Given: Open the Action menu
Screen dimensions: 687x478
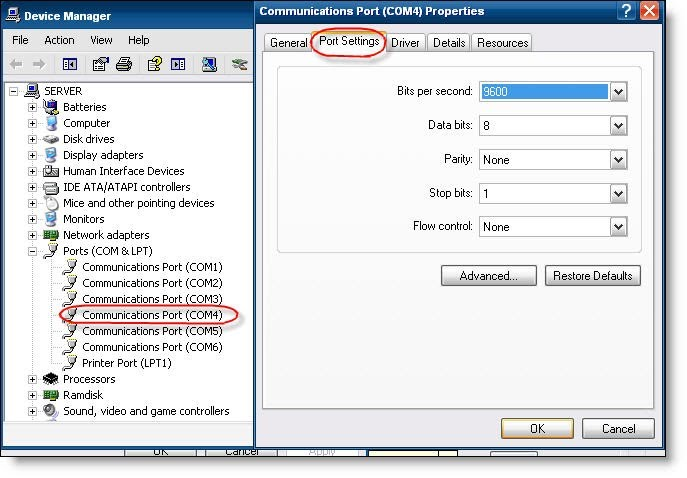Looking at the screenshot, I should coord(59,40).
